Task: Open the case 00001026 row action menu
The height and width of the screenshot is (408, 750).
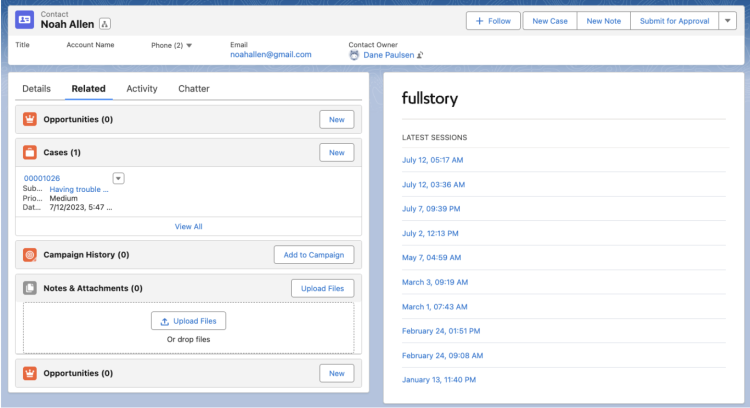Action: tap(119, 178)
